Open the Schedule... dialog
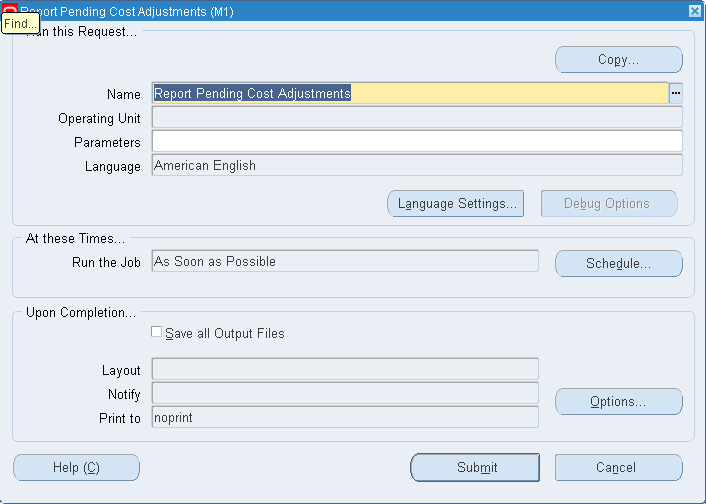Screen dimensions: 706x504 click(x=619, y=263)
